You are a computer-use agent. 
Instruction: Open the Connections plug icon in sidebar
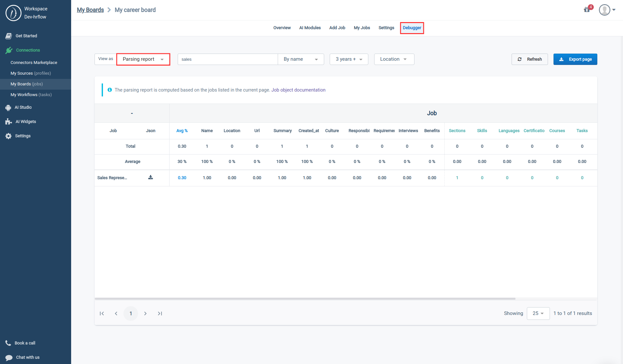(9, 50)
